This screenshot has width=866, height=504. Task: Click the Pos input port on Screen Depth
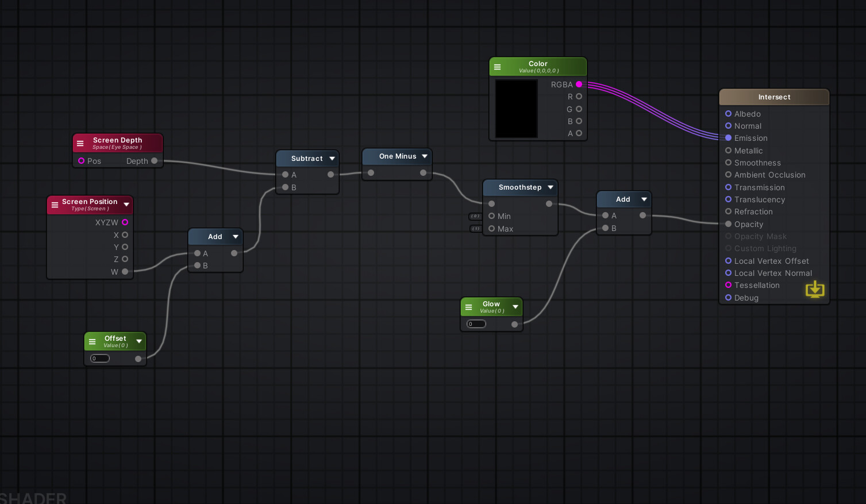coord(81,161)
